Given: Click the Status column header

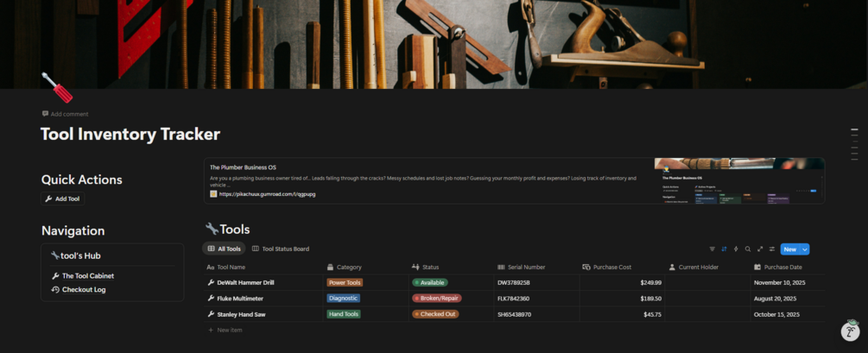Looking at the screenshot, I should pos(451,268).
